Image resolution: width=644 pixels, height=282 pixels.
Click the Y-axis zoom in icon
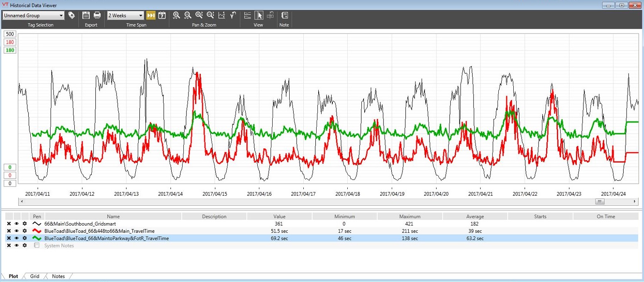199,15
